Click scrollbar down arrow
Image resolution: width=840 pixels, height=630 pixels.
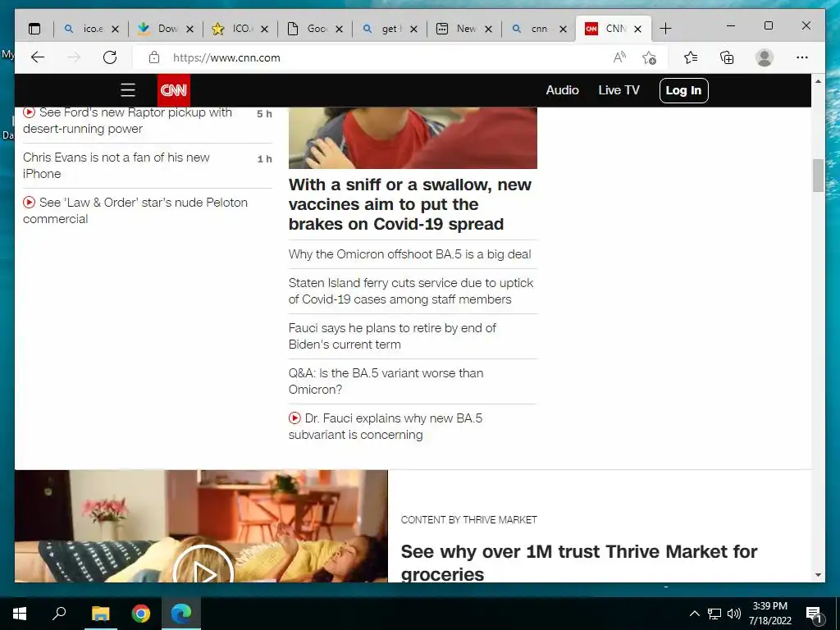tap(818, 575)
